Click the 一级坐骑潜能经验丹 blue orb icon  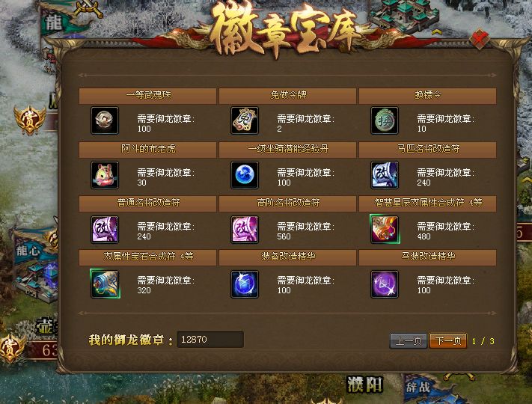244,175
